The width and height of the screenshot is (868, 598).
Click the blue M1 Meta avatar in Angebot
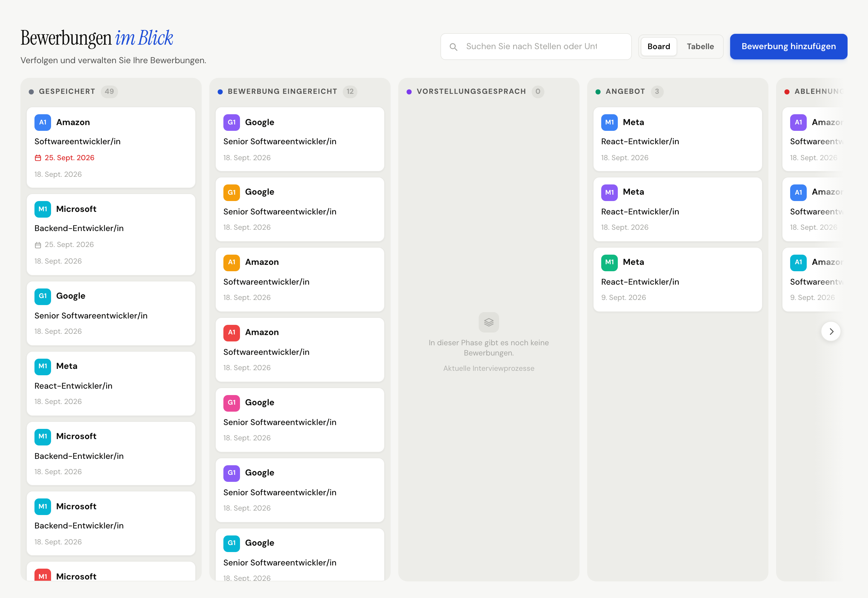click(x=610, y=123)
